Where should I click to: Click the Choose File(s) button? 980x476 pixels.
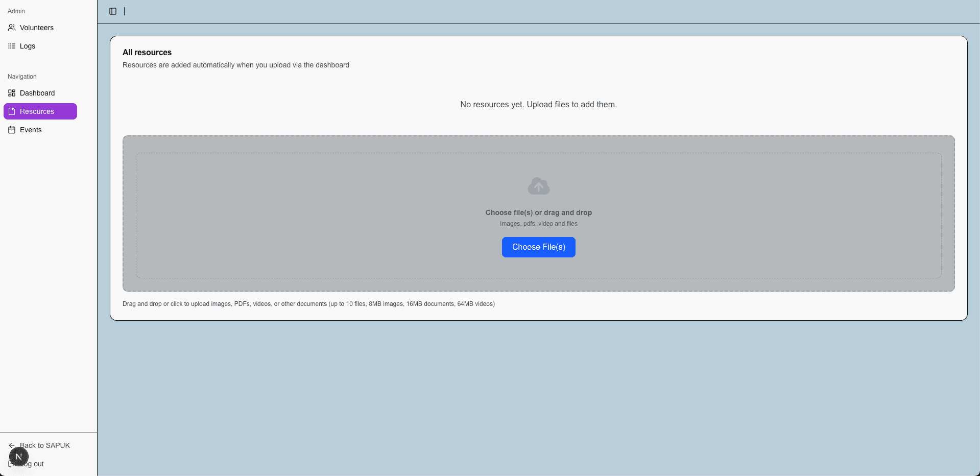click(x=538, y=247)
